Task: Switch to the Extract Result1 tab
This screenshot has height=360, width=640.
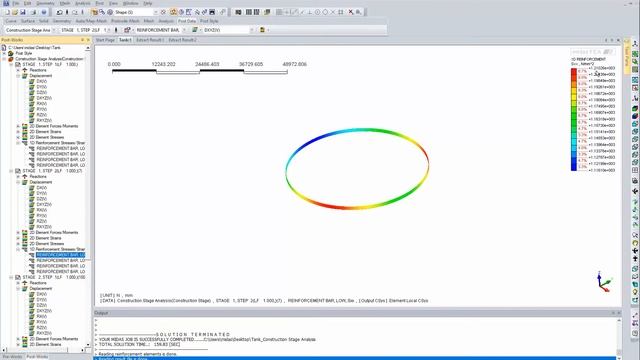Action: [x=150, y=40]
